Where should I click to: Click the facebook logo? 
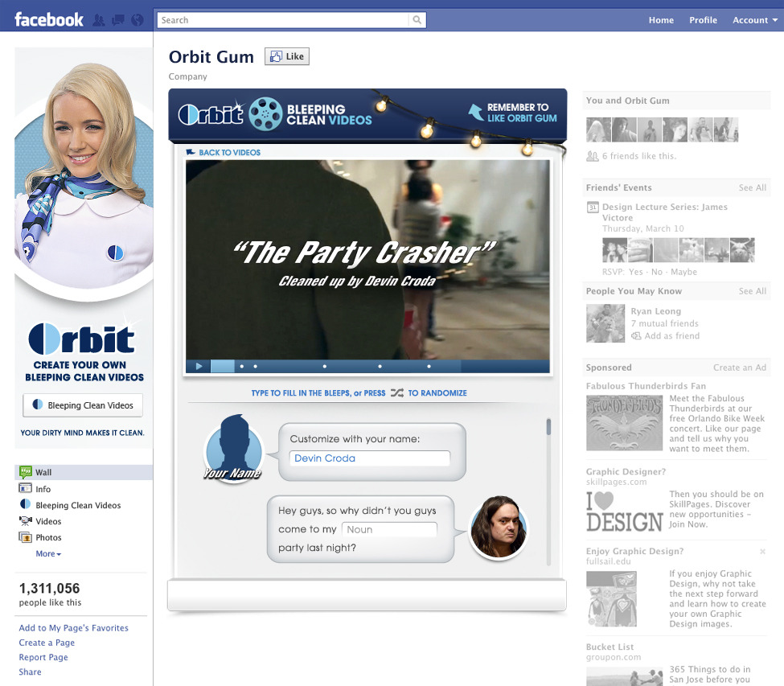pos(49,19)
